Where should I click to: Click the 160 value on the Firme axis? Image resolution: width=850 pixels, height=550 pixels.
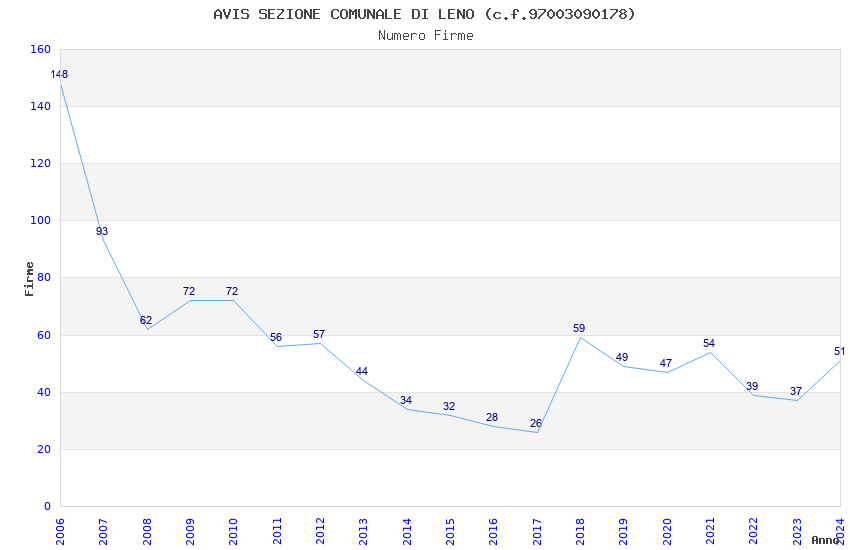41,49
